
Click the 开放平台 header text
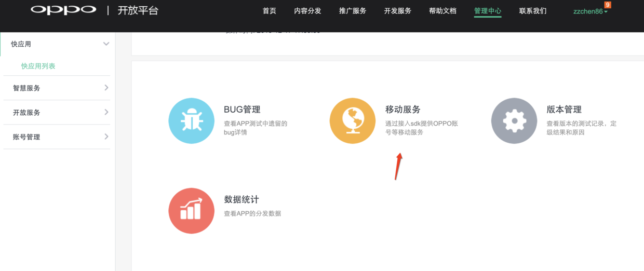tap(138, 10)
